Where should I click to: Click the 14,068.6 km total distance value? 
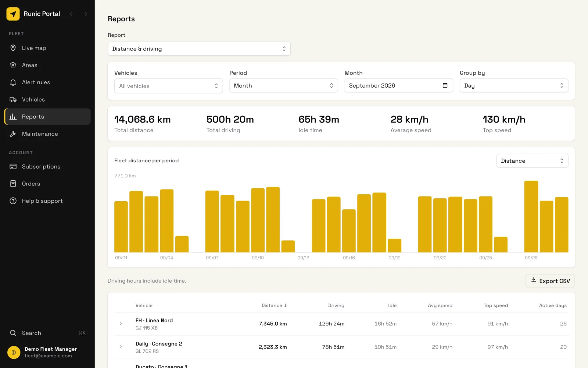pyautogui.click(x=143, y=120)
